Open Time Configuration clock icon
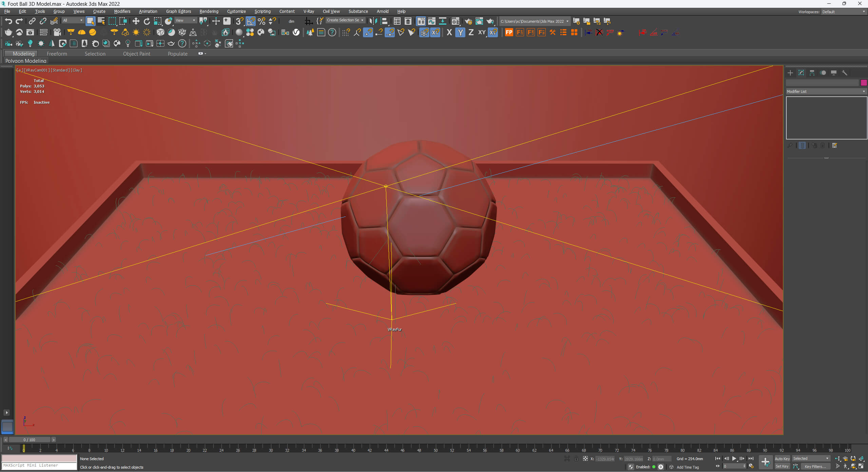This screenshot has height=472, width=868. 751,467
